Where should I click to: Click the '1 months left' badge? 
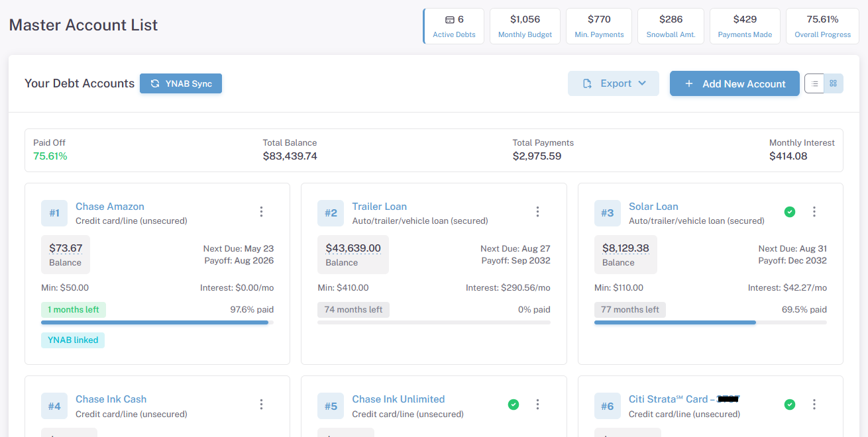click(74, 310)
